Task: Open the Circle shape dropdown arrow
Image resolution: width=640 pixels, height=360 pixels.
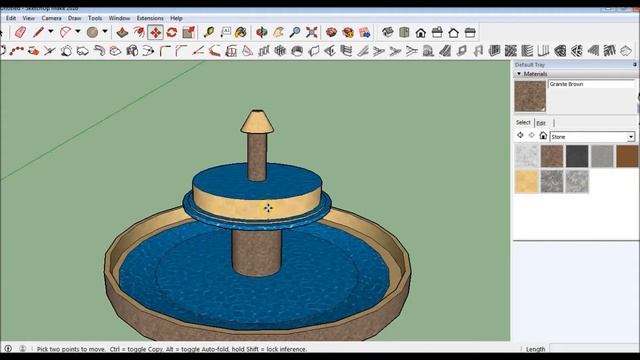Action: 105,31
